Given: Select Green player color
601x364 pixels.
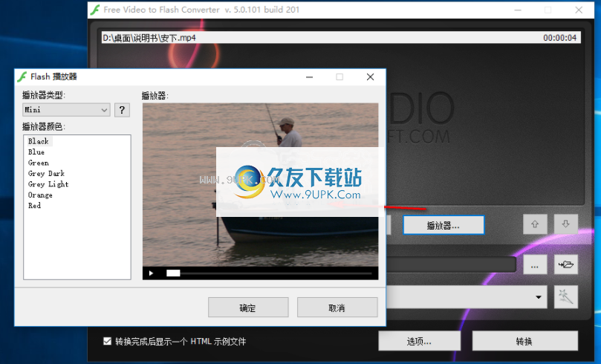Looking at the screenshot, I should coord(39,163).
